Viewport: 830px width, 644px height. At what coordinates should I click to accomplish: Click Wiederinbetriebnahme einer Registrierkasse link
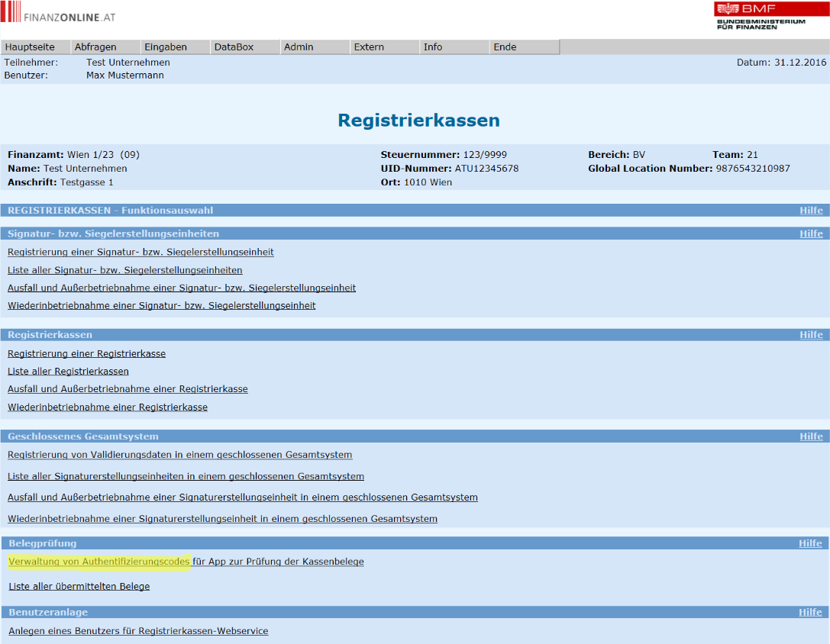tap(108, 407)
